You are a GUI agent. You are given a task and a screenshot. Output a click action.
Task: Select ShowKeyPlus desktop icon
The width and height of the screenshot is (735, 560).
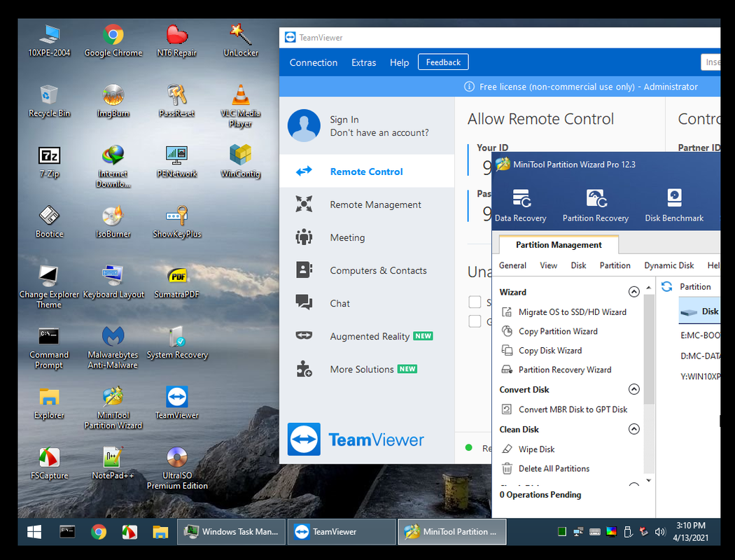pyautogui.click(x=176, y=222)
